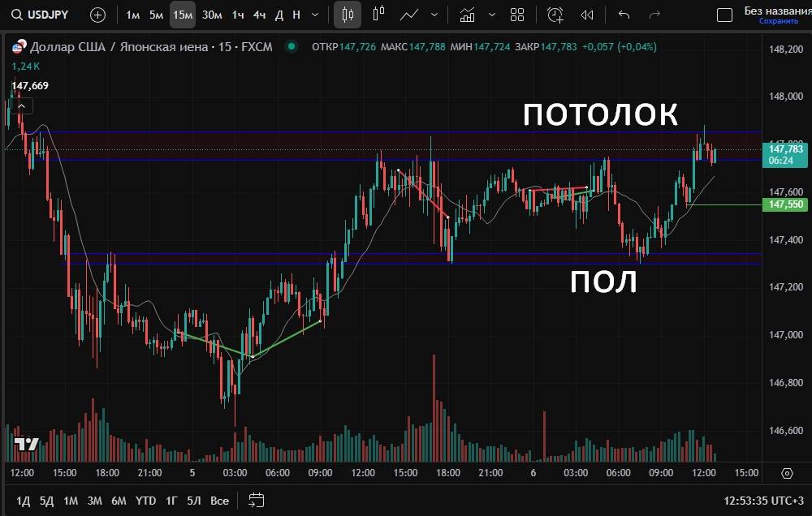Expand the timeframe interval dropdown arrow
This screenshot has height=516, width=812.
[x=315, y=15]
